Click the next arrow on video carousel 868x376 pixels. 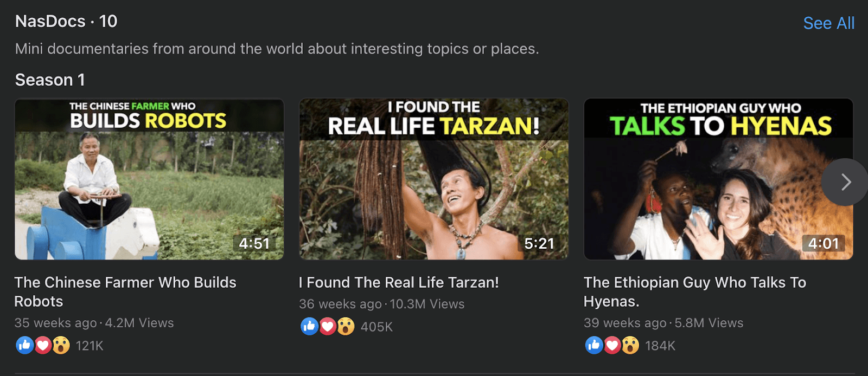click(x=845, y=182)
